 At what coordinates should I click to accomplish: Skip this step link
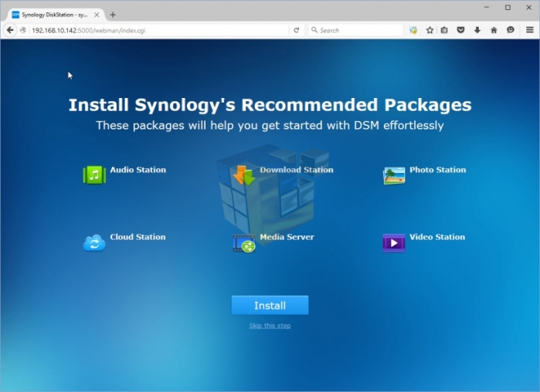point(270,326)
